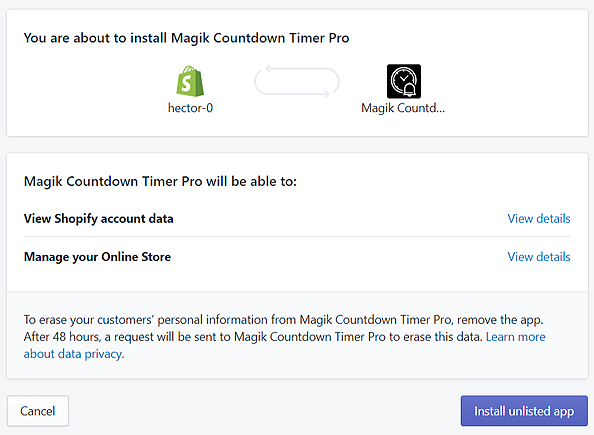The image size is (594, 435).
Task: Select the Manage your Online Store permission
Action: pos(97,257)
